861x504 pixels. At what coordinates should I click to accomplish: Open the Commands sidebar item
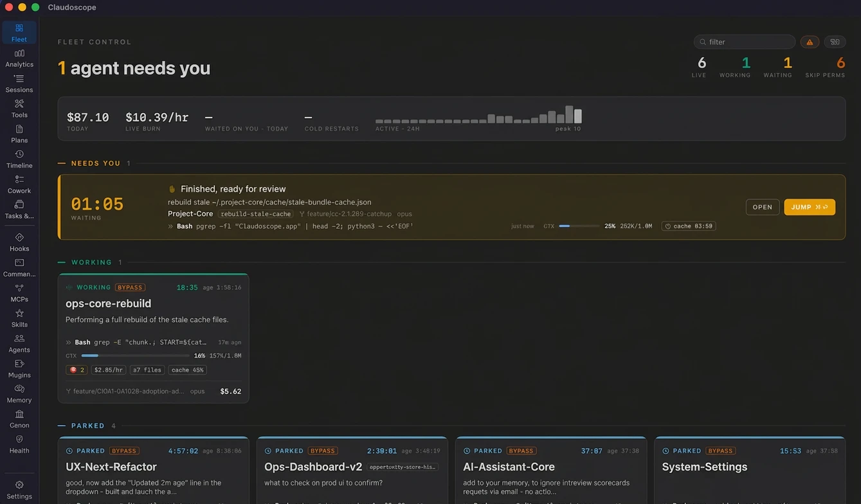tap(19, 267)
